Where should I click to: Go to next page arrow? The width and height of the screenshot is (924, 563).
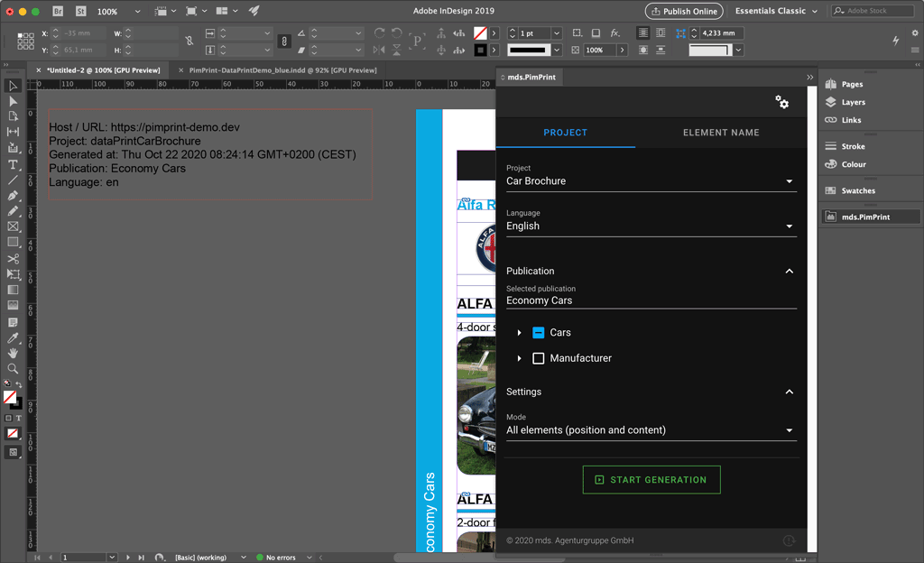(x=128, y=557)
